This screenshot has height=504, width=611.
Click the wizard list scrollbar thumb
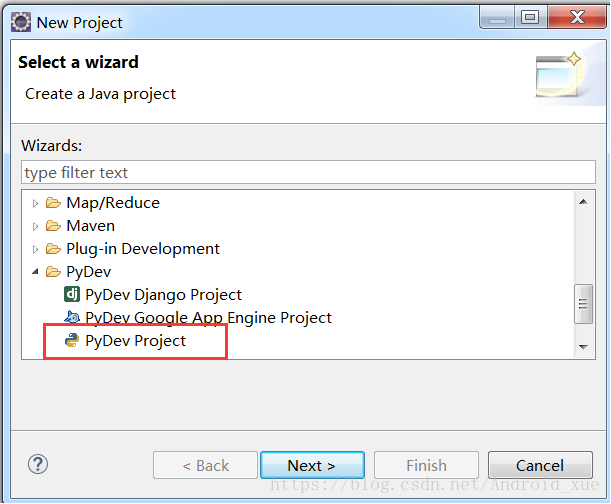[583, 304]
